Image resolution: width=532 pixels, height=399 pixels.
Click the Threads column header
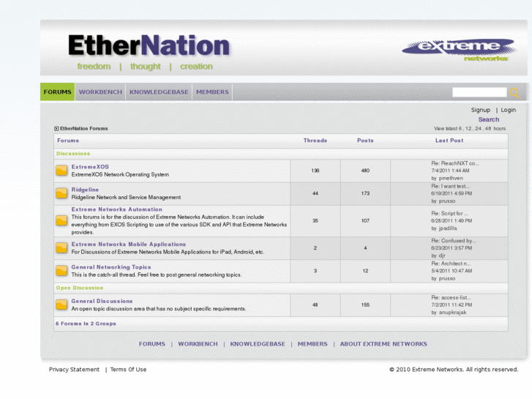click(x=315, y=141)
